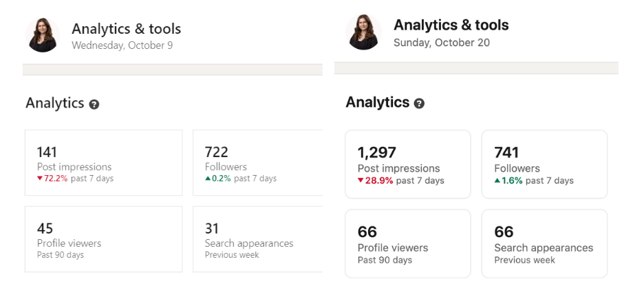This screenshot has height=297, width=644.
Task: Click the red down arrow next to 72.2%
Action: coord(40,179)
